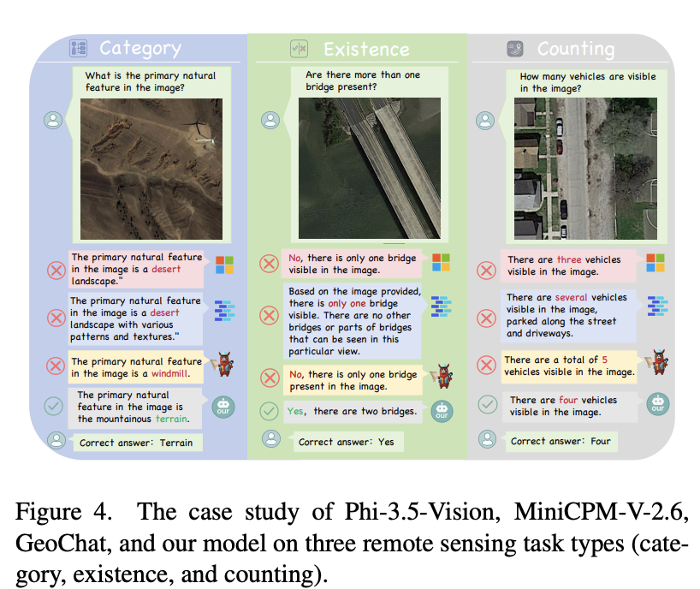Viewport: 700px width, 589px height.
Task: Click the red X beside the windmill answer
Action: [56, 366]
